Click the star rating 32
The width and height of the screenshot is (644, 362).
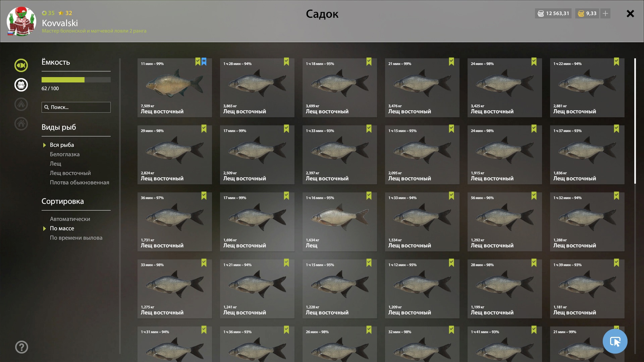[x=65, y=13]
